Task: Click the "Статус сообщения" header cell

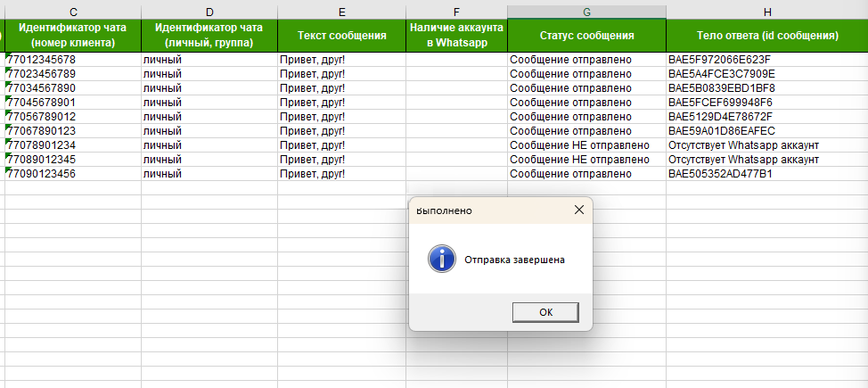Action: [586, 36]
